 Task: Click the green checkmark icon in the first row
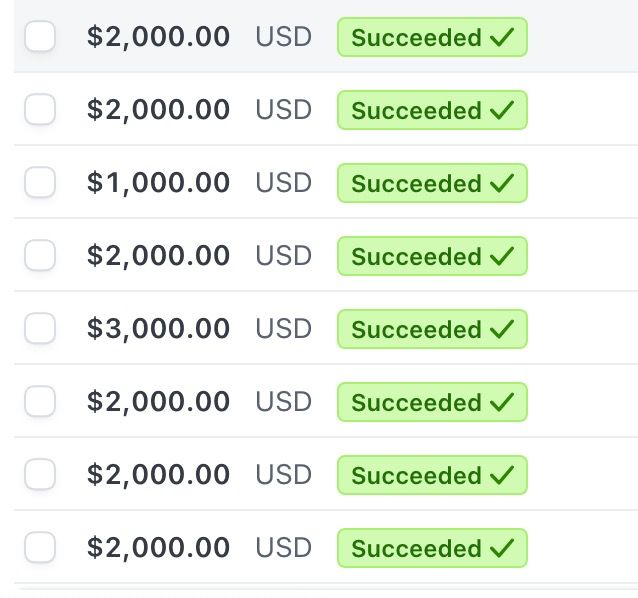502,37
